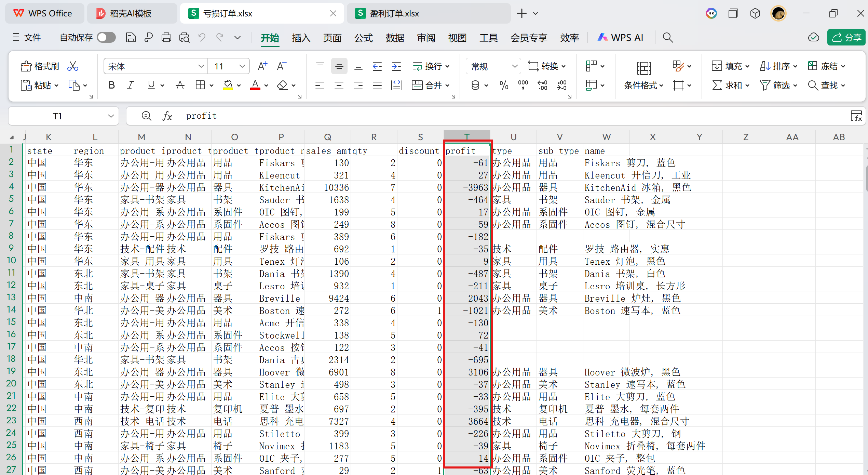Click the undo arrow icon
Viewport: 868px width, 475px height.
coord(202,37)
